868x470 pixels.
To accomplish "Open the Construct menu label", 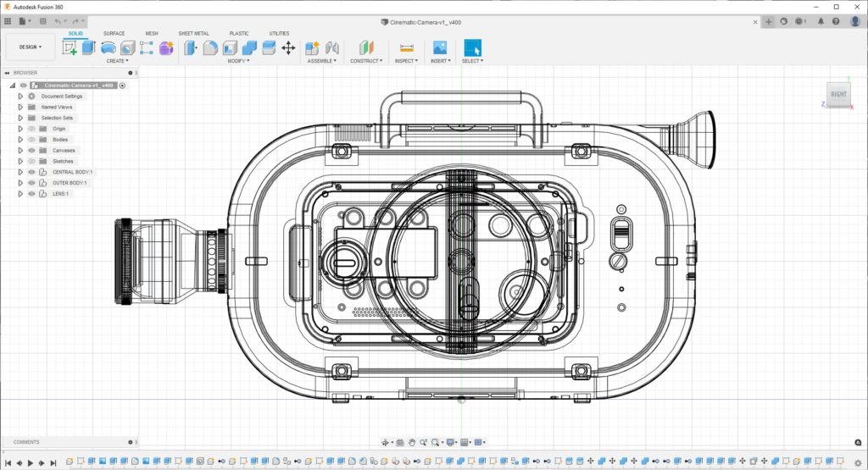I will tap(365, 61).
